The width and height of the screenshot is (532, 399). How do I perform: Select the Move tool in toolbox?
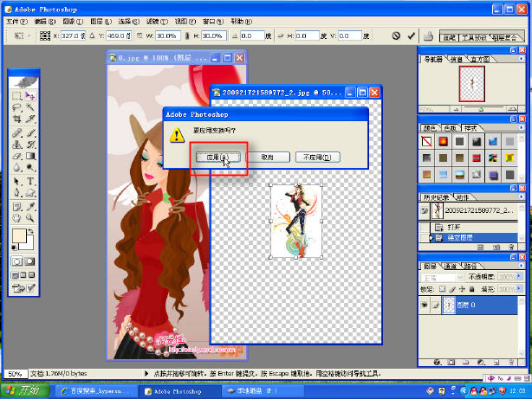point(29,96)
